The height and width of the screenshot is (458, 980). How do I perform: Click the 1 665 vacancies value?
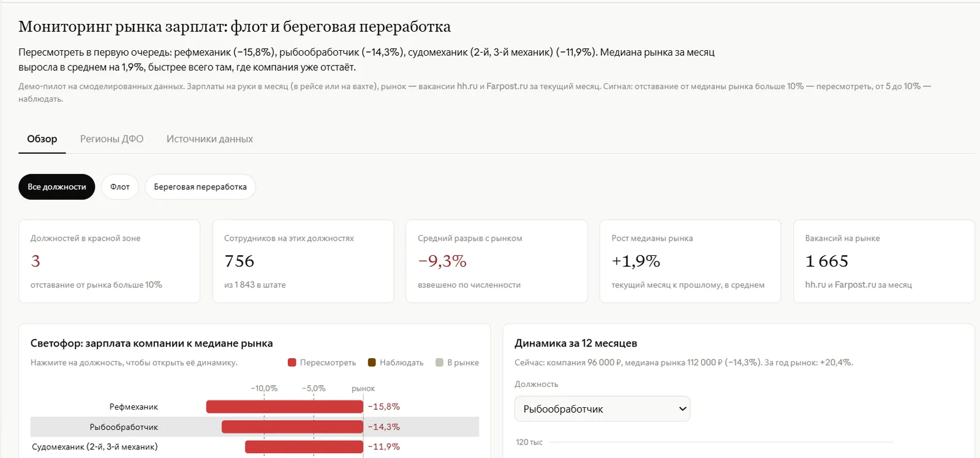pos(827,261)
